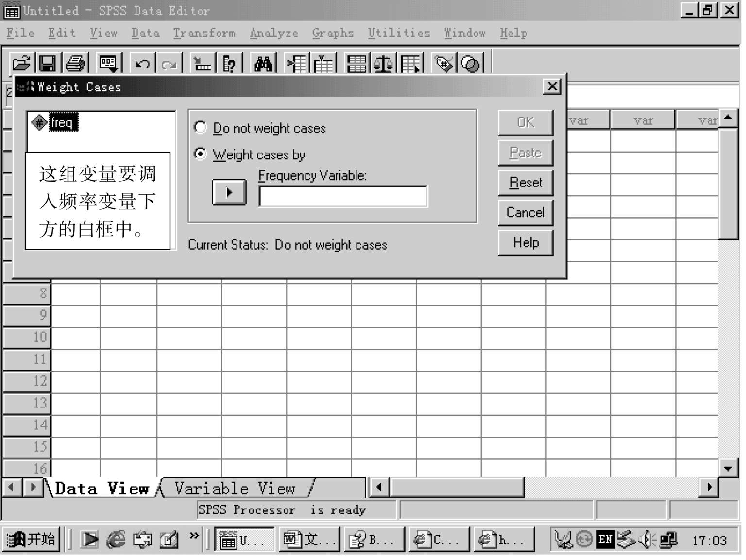Screen dimensions: 746x560
Task: Click the Open File toolbar icon
Action: click(x=21, y=63)
